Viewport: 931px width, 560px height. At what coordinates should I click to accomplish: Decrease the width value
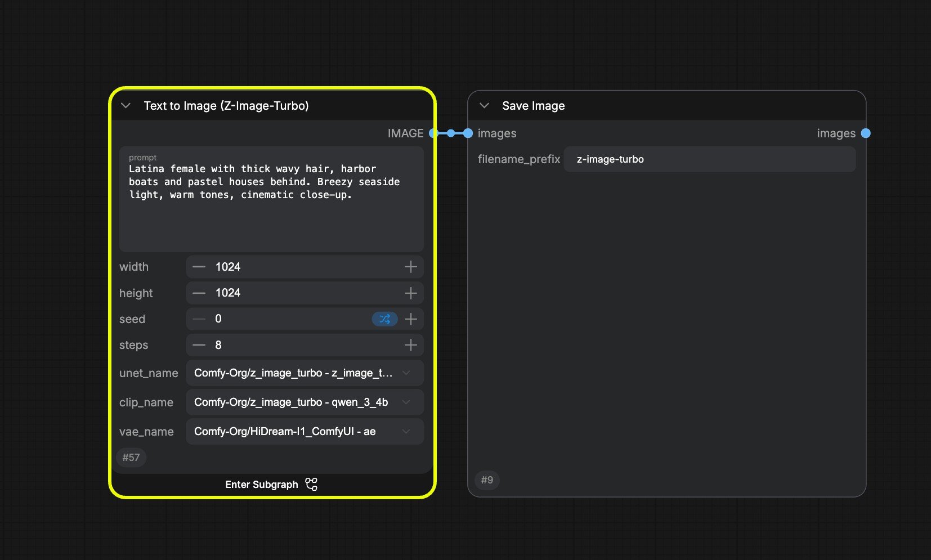199,267
